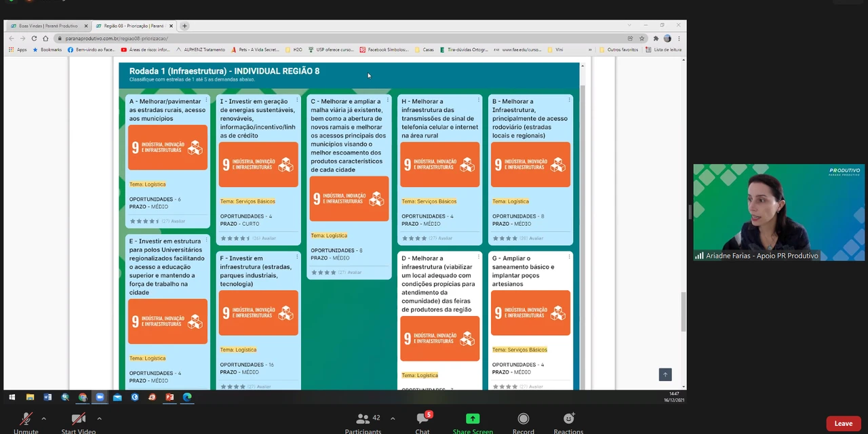Viewport: 868px width, 434px height.
Task: Open the Zoom Reactions menu
Action: [568, 420]
